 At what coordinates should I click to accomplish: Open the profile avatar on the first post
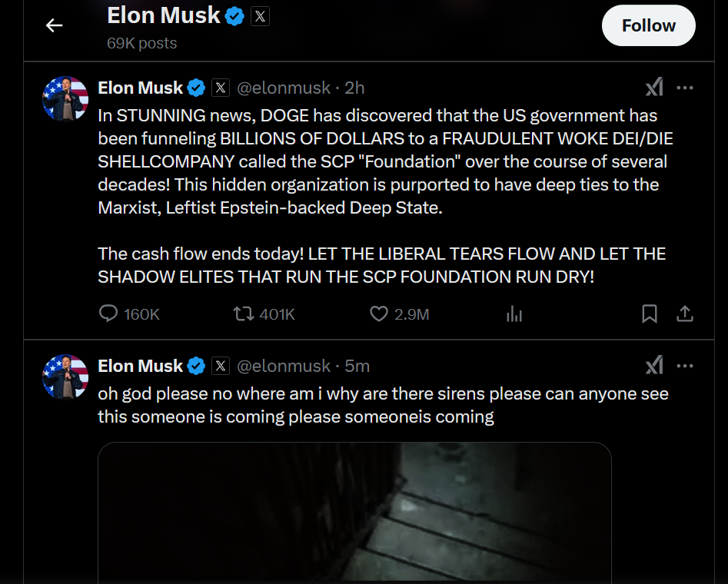(65, 99)
